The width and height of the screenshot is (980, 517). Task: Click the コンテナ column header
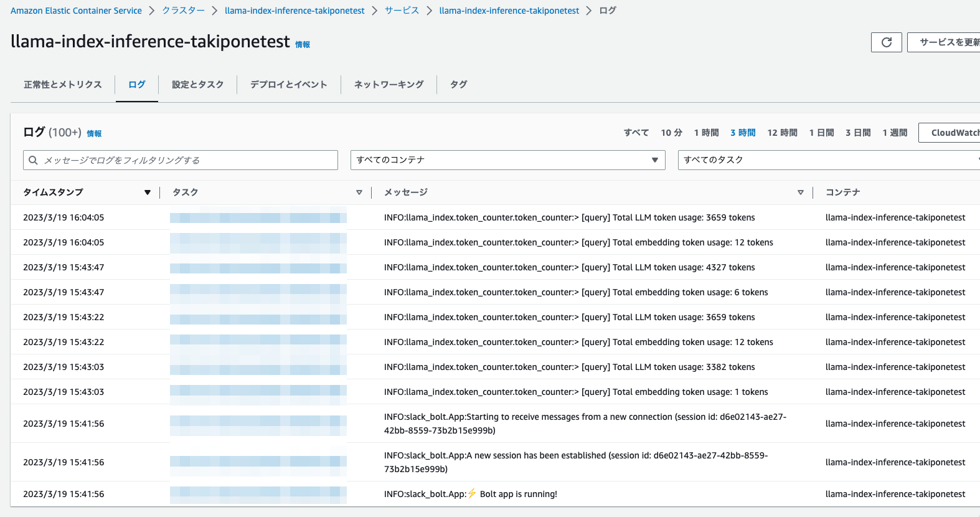tap(843, 192)
